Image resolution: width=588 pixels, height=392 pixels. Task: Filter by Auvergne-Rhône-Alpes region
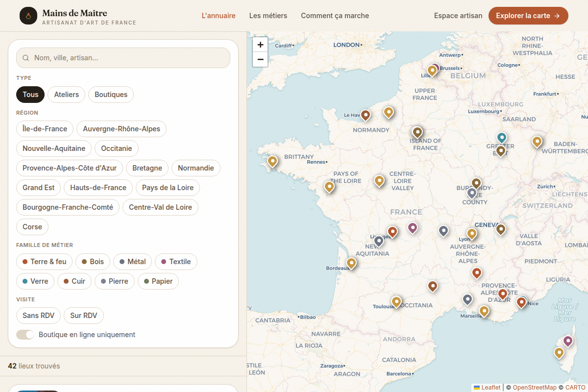(x=122, y=129)
